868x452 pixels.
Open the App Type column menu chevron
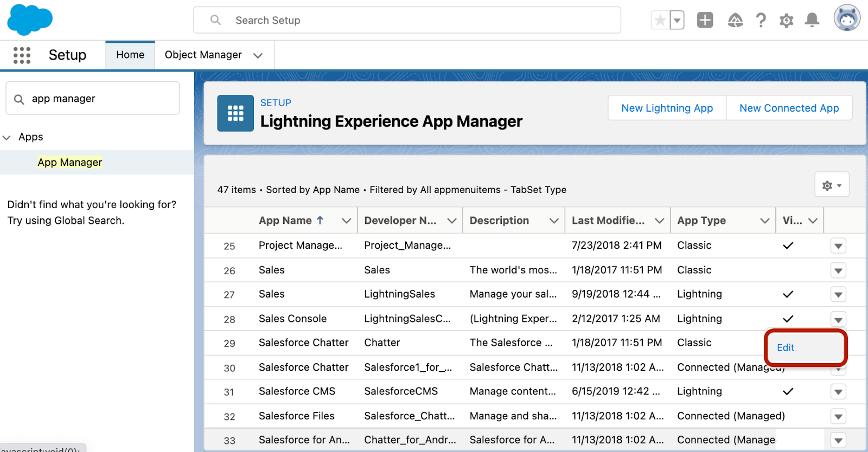[764, 221]
